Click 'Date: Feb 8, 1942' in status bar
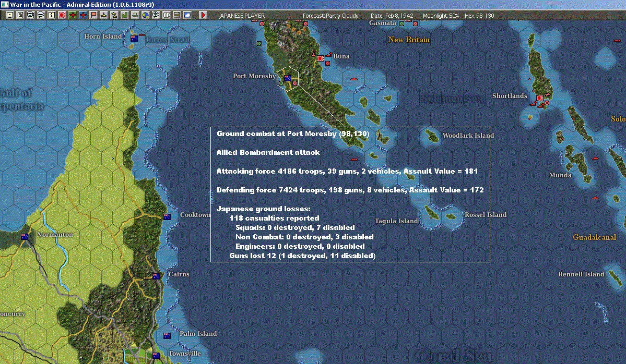Screen dimensions: 626x364 [x=392, y=16]
